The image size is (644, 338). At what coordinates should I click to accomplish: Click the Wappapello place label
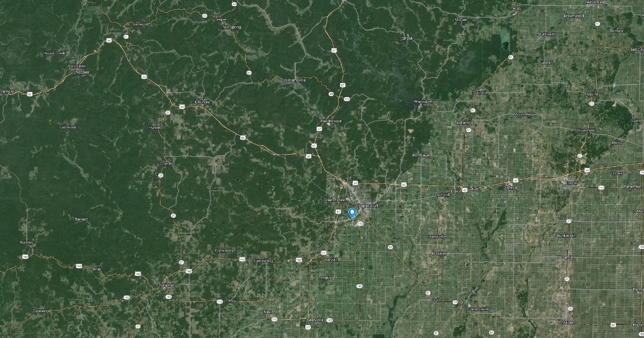pyautogui.click(x=425, y=101)
